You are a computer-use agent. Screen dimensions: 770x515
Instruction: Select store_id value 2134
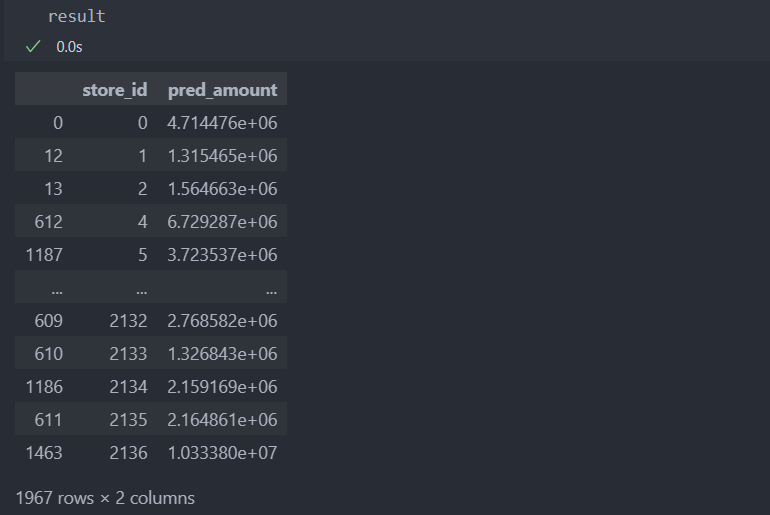coord(128,387)
